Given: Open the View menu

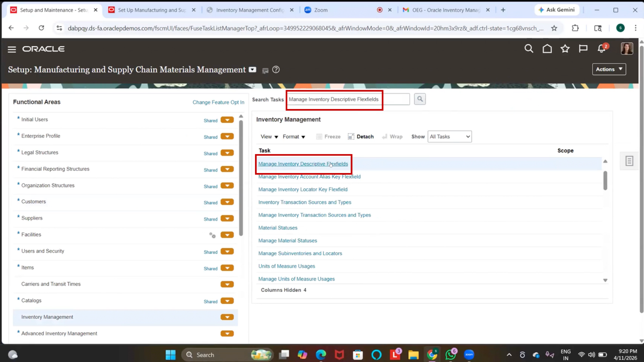Looking at the screenshot, I should click(x=269, y=136).
